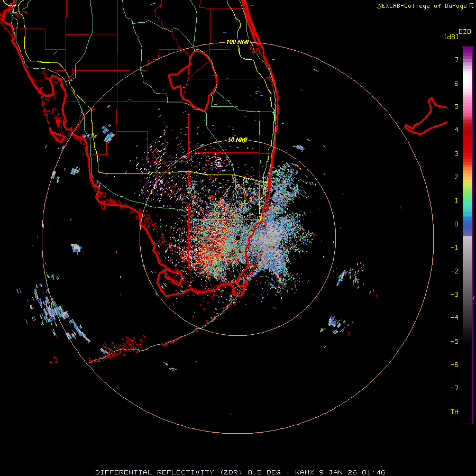Click the 01:46 timestamp in the caption
Screen dimensions: 476x476
372,472
